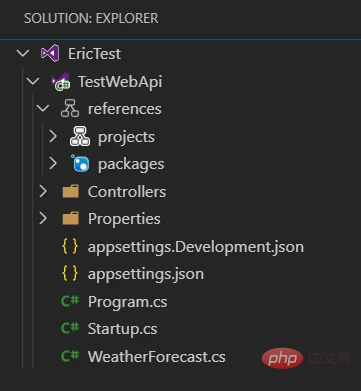361x391 pixels.
Task: Expand the Controllers folder arrow
Action: click(43, 191)
